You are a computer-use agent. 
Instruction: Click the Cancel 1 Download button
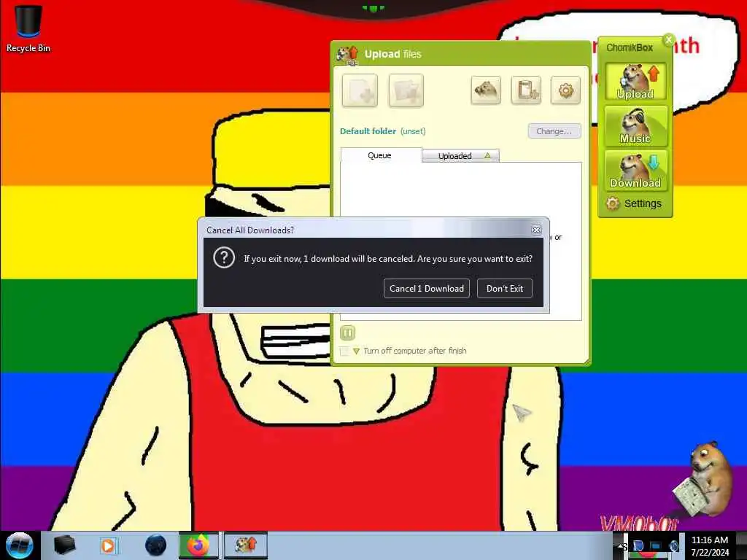tap(426, 289)
